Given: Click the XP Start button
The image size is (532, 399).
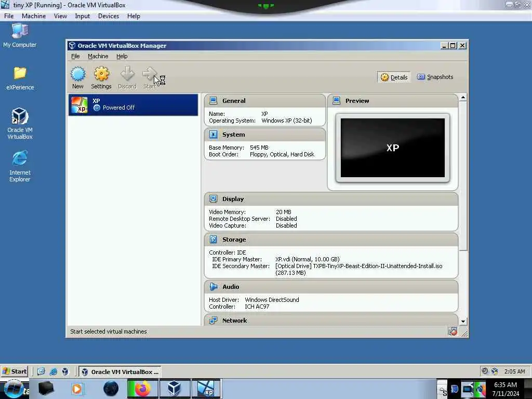Looking at the screenshot, I should 14,371.
